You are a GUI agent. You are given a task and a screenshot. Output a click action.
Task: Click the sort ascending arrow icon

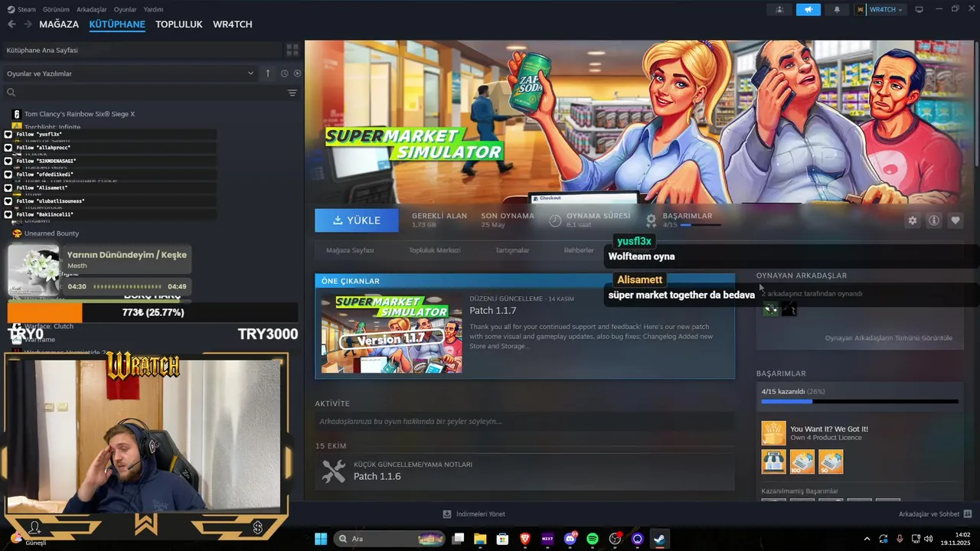(x=267, y=73)
